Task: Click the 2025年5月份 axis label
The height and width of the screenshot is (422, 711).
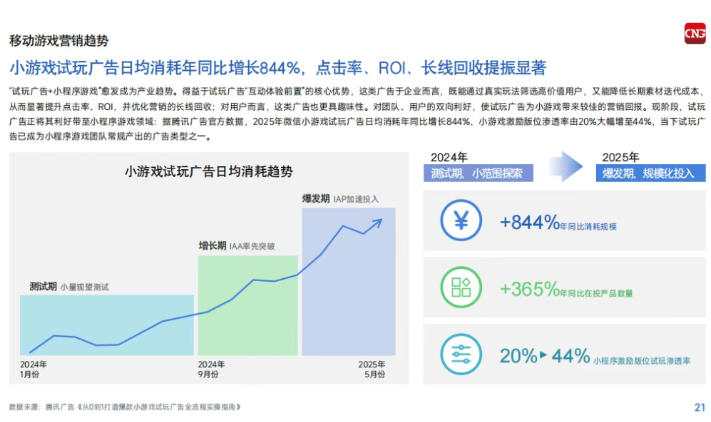Action: pos(371,369)
